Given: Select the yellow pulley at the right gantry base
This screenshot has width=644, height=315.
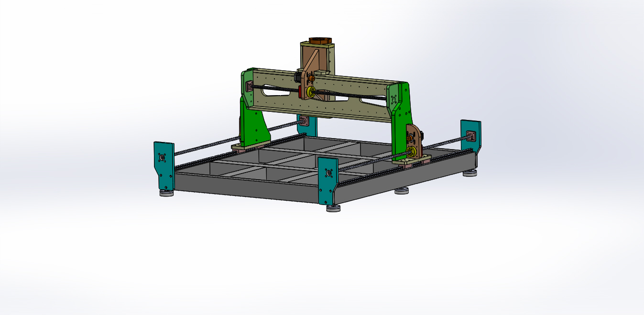Looking at the screenshot, I should [411, 153].
